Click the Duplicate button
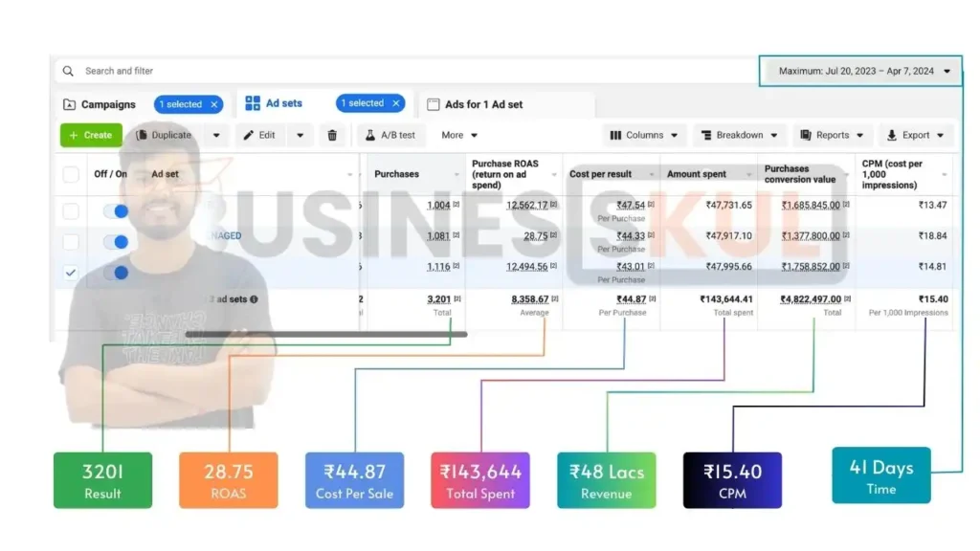980x551 pixels. click(164, 136)
